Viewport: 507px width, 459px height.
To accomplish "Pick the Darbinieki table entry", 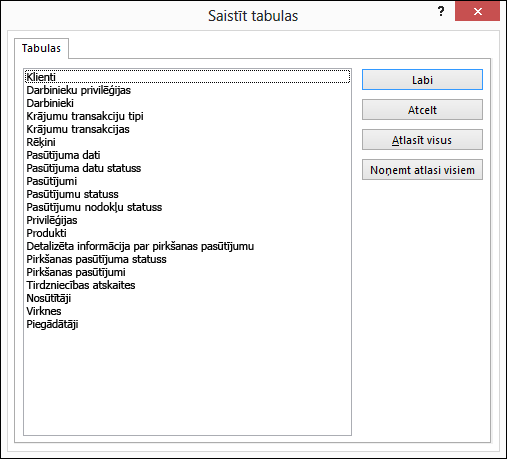I will [188, 103].
